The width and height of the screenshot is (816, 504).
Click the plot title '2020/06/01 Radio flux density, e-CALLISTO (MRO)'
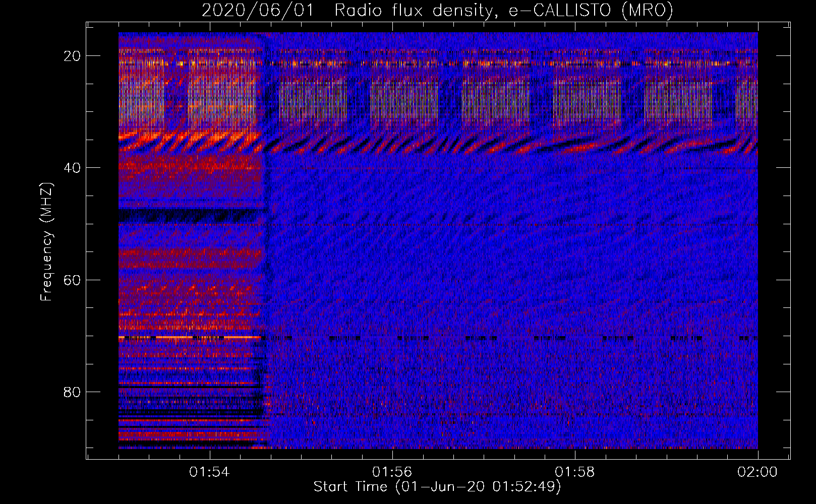pos(437,10)
